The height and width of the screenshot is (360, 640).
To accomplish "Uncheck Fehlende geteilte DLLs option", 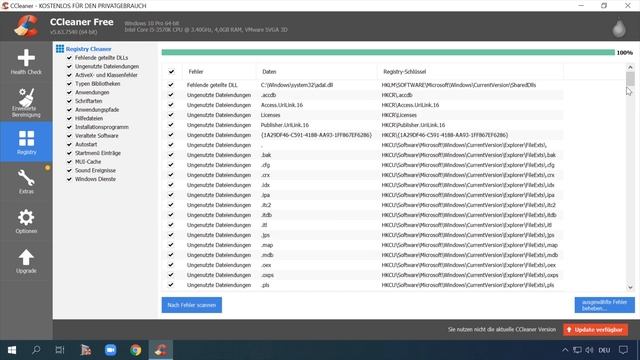I will pos(69,58).
